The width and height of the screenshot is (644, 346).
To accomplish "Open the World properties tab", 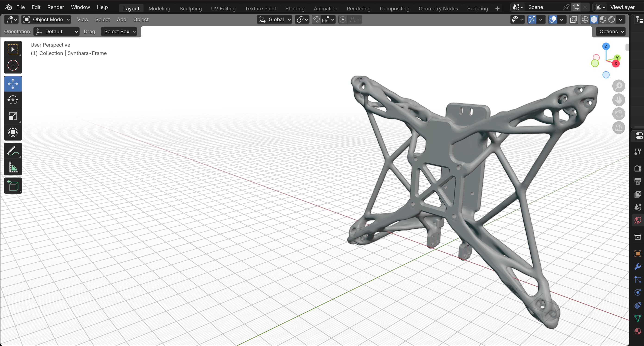I will click(x=638, y=220).
